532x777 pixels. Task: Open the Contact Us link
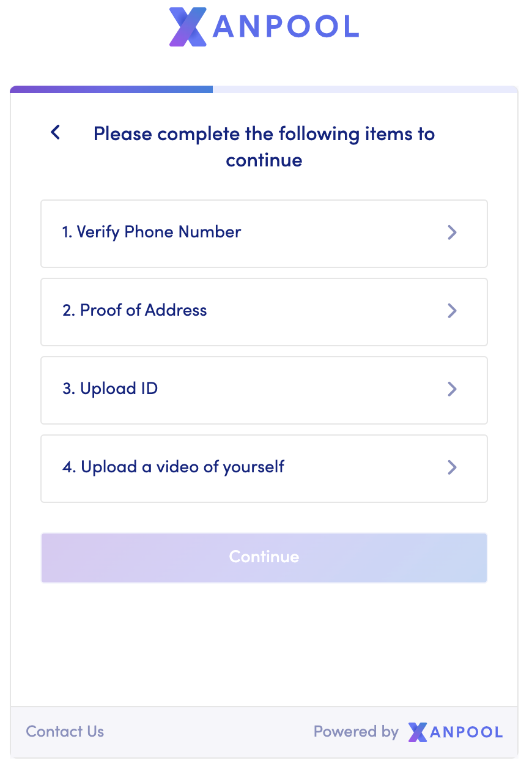tap(65, 732)
